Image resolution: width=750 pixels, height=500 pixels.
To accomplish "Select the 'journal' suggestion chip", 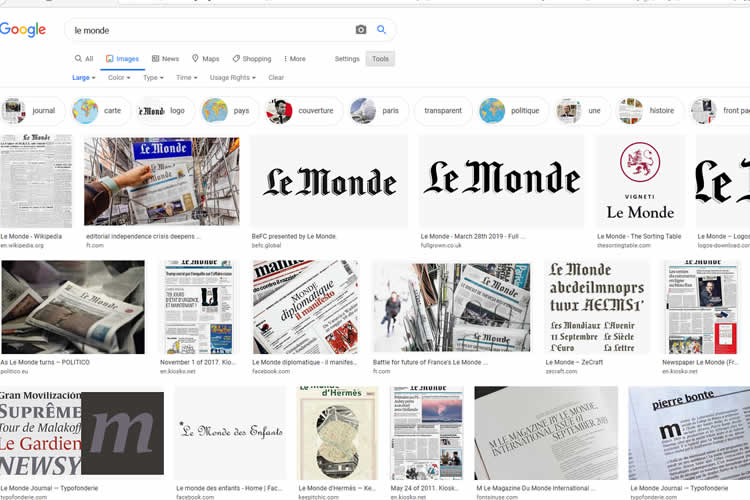I will click(x=31, y=111).
